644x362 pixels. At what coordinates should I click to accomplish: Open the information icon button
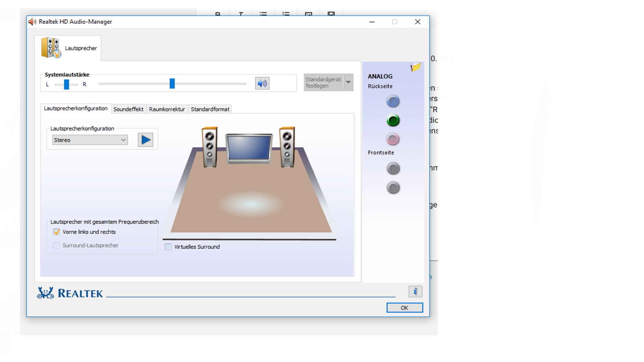click(x=415, y=292)
